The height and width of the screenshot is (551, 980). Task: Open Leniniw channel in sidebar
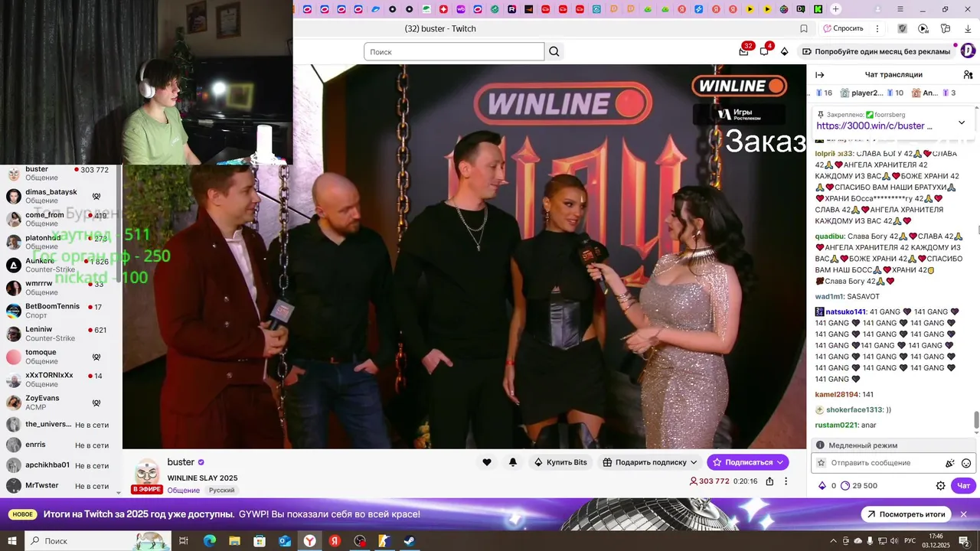coord(60,334)
